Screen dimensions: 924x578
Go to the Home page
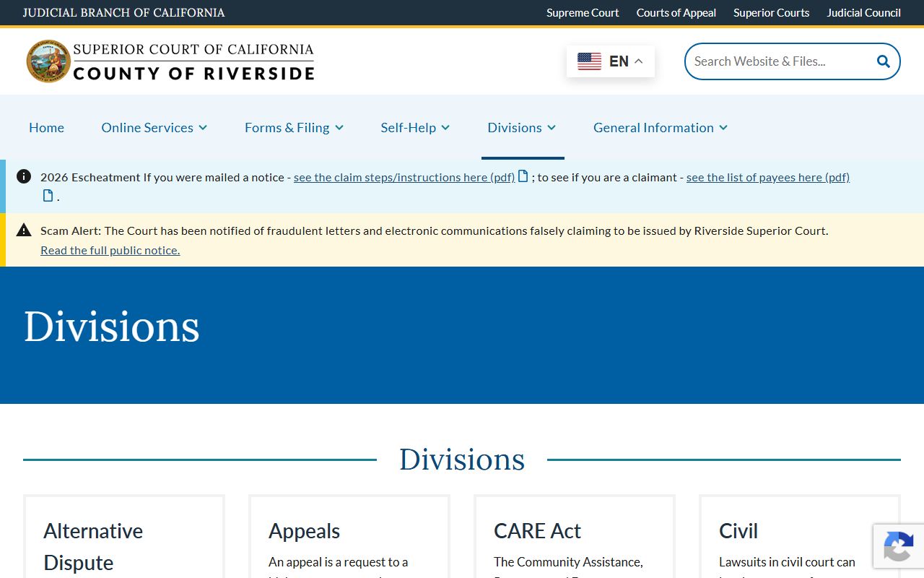(x=46, y=127)
